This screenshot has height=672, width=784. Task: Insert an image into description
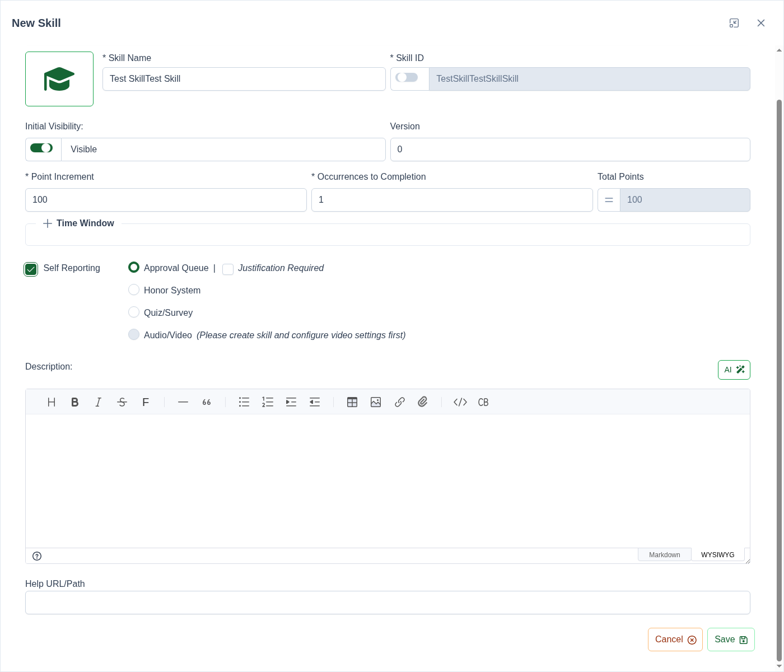click(x=376, y=402)
